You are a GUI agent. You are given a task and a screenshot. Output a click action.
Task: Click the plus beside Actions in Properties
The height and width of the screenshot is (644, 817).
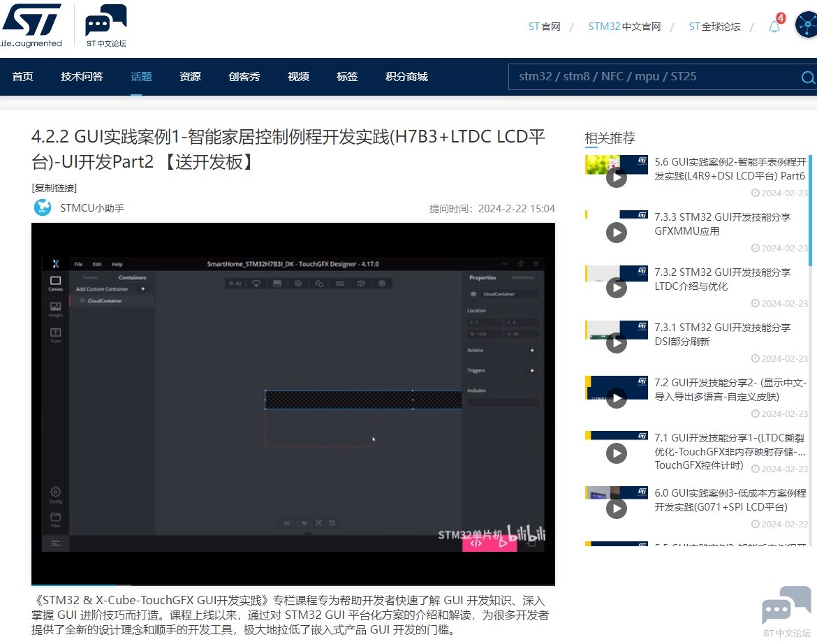coord(532,350)
